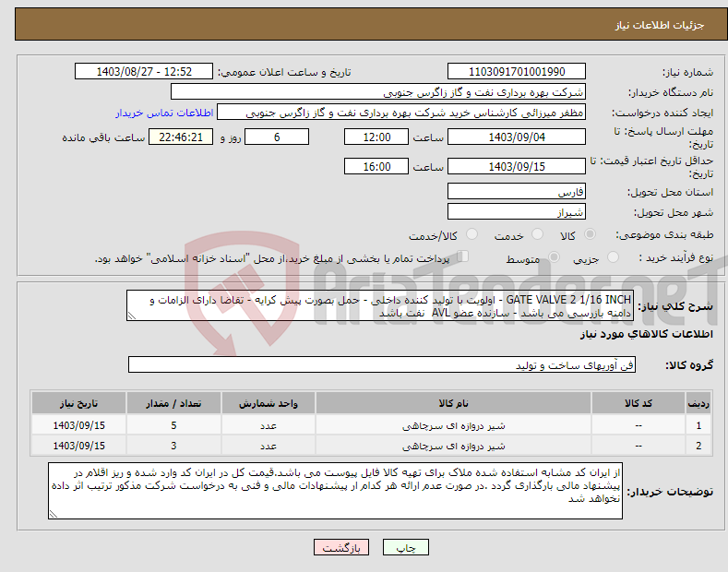
Task: Click the اطلاعات کالاهای مورد نیاز section heading
Action: pyautogui.click(x=646, y=334)
